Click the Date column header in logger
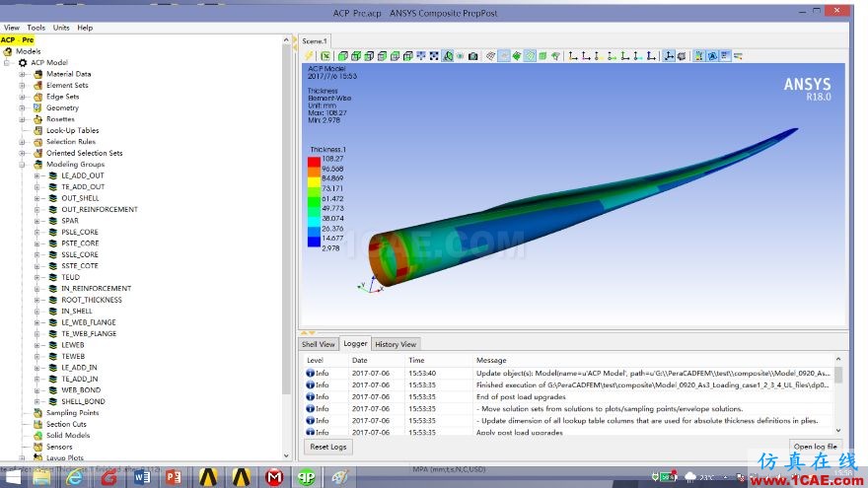 [359, 360]
